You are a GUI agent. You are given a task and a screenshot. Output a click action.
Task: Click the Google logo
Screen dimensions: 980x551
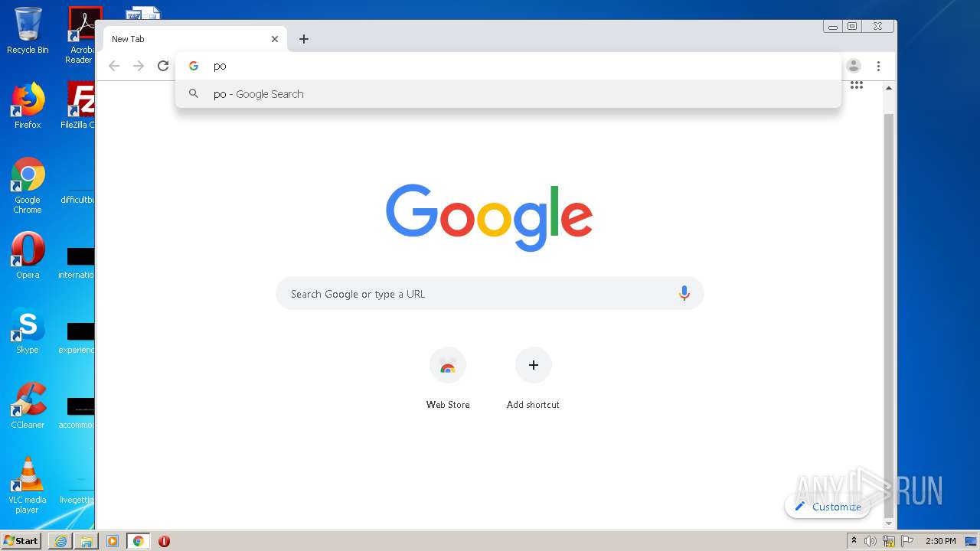pyautogui.click(x=489, y=217)
